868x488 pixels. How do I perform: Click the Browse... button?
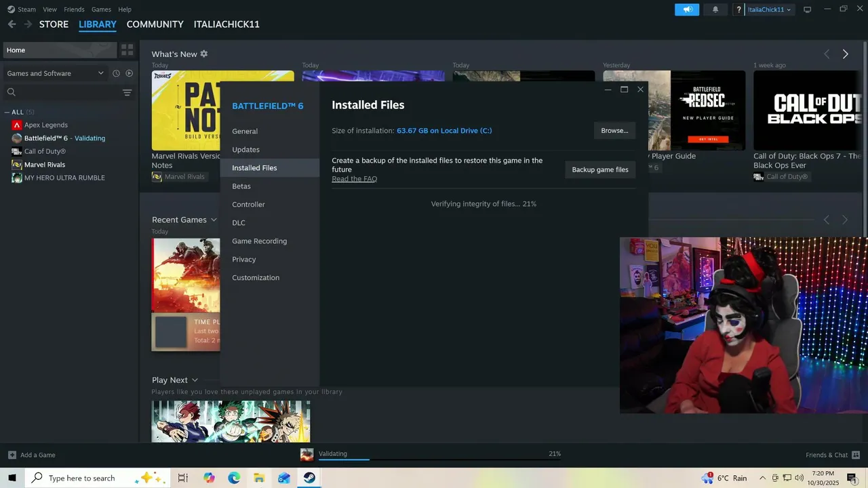point(614,131)
